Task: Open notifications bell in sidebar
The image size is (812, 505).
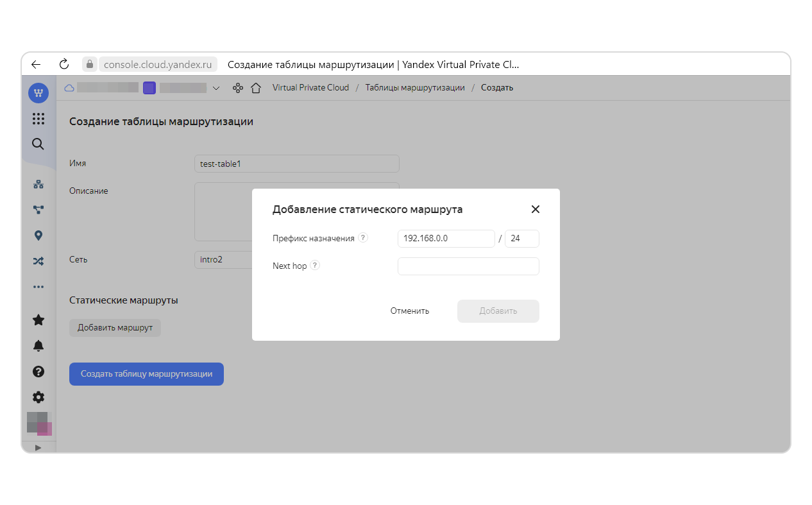Action: (38, 346)
